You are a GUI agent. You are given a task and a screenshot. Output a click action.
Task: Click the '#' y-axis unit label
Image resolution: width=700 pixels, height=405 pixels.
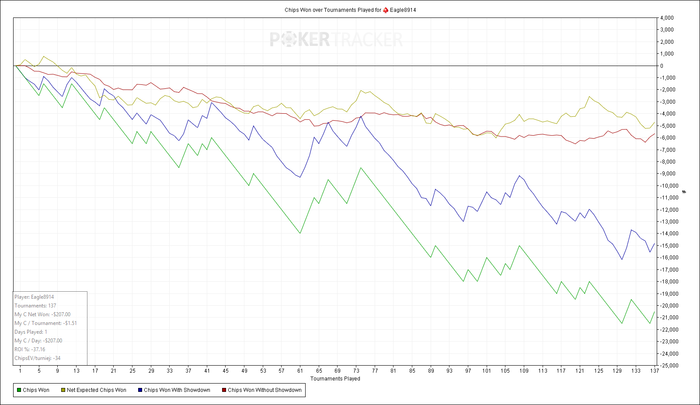coord(684,192)
